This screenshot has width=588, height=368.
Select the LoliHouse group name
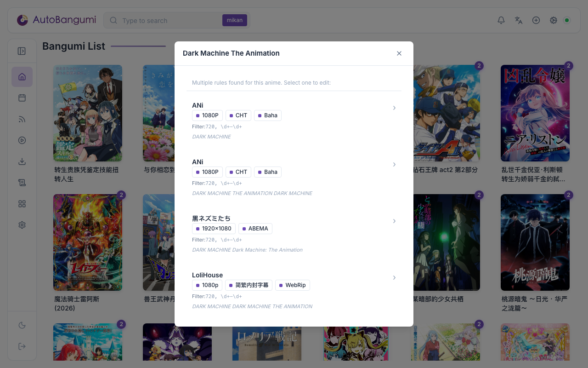pyautogui.click(x=207, y=275)
